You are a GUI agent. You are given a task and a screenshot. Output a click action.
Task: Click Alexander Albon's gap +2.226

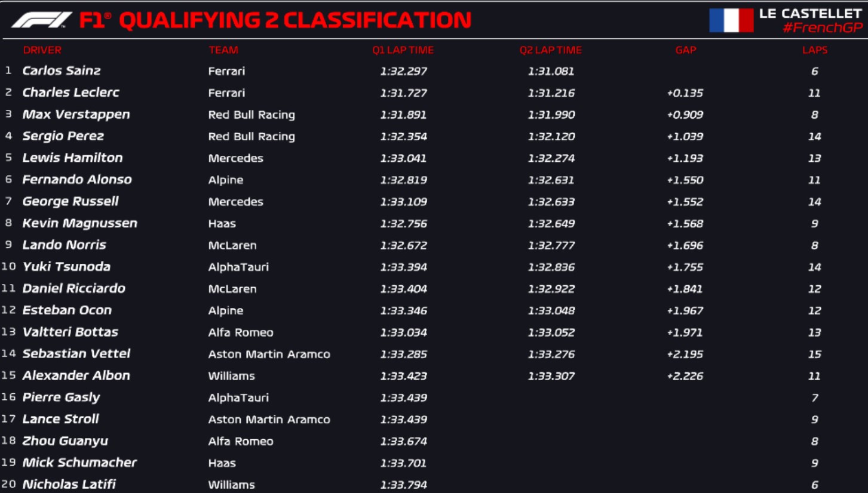pyautogui.click(x=685, y=376)
